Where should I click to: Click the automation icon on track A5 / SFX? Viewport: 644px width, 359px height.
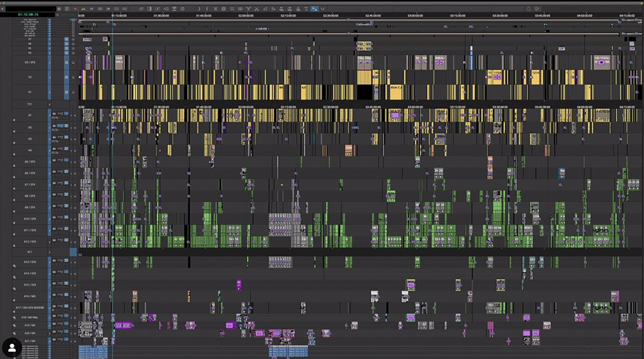(60, 160)
